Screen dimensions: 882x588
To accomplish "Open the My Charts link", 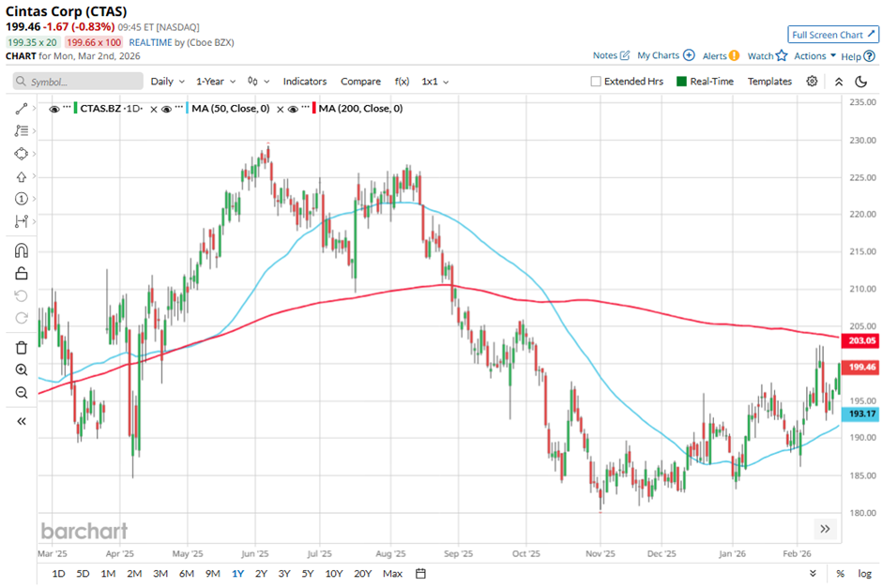I will click(x=665, y=56).
